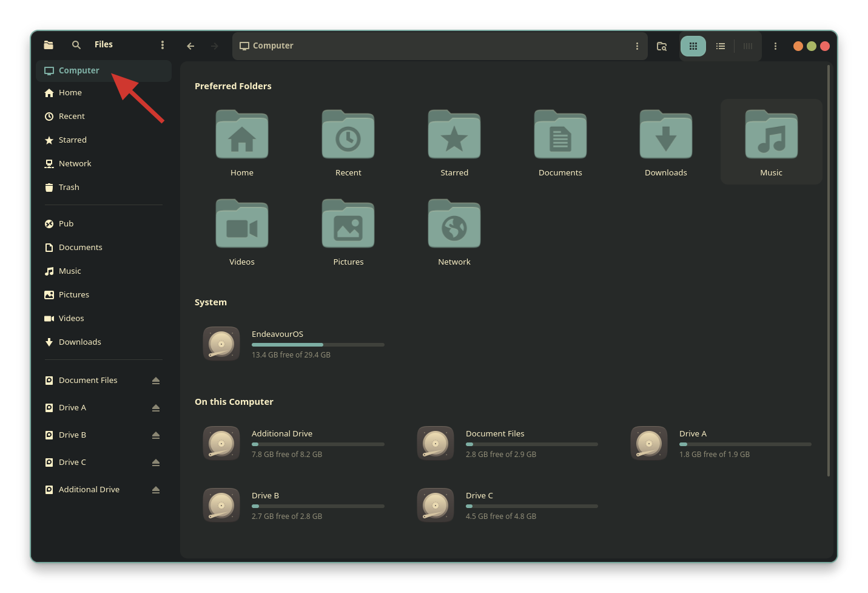Image resolution: width=868 pixels, height=593 pixels.
Task: Open Drive C under On this Computer
Action: (x=508, y=505)
